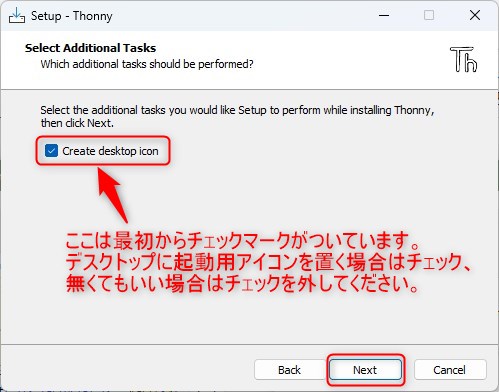Image resolution: width=499 pixels, height=392 pixels.
Task: Close the Setup - Thonny window
Action: pos(475,15)
